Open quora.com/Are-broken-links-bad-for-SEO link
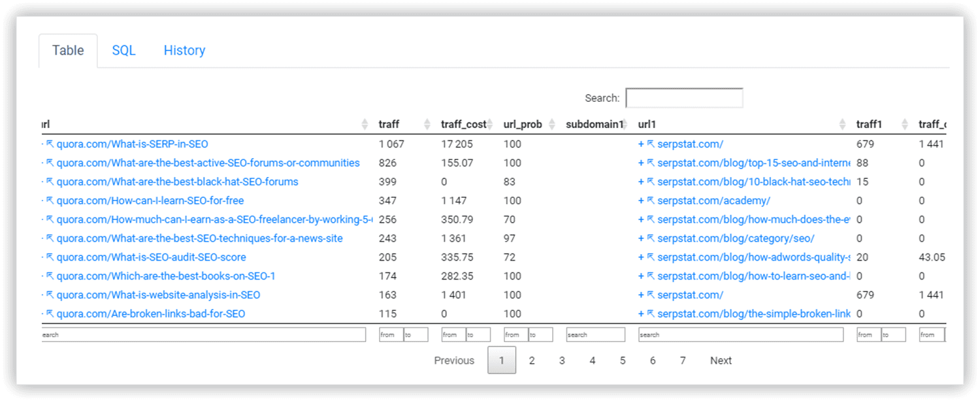980x401 pixels. click(x=151, y=315)
